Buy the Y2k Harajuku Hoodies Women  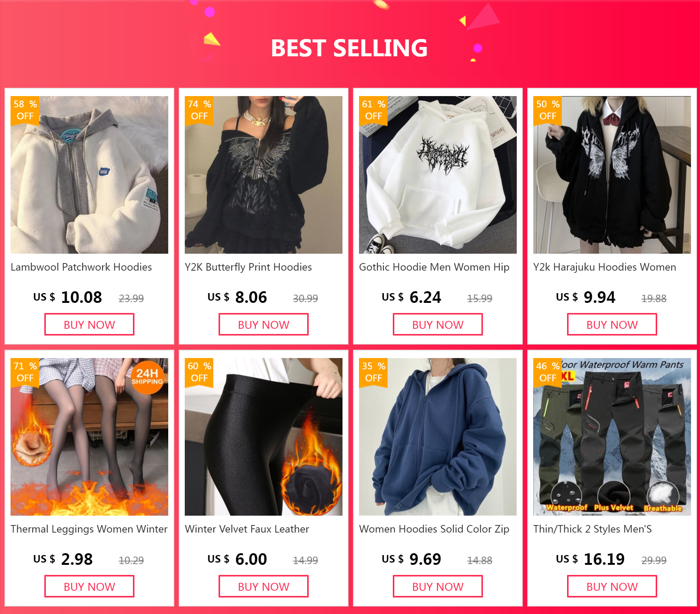click(612, 325)
